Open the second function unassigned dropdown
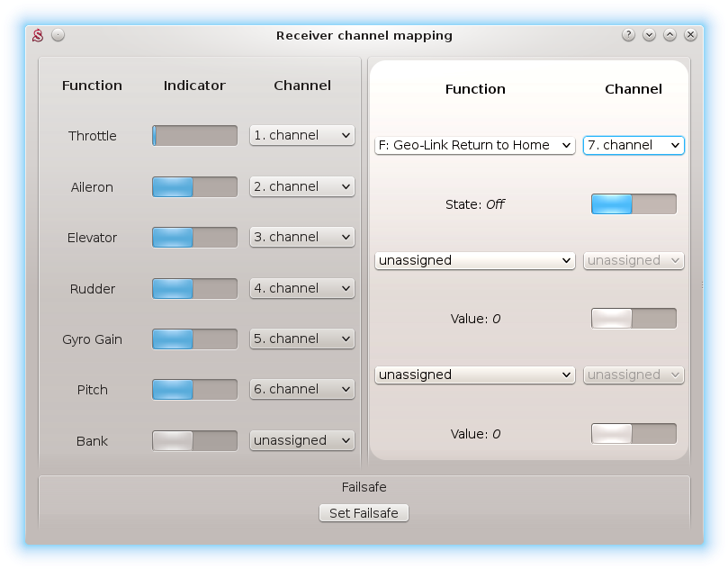This screenshot has width=728, height=569. [x=475, y=260]
